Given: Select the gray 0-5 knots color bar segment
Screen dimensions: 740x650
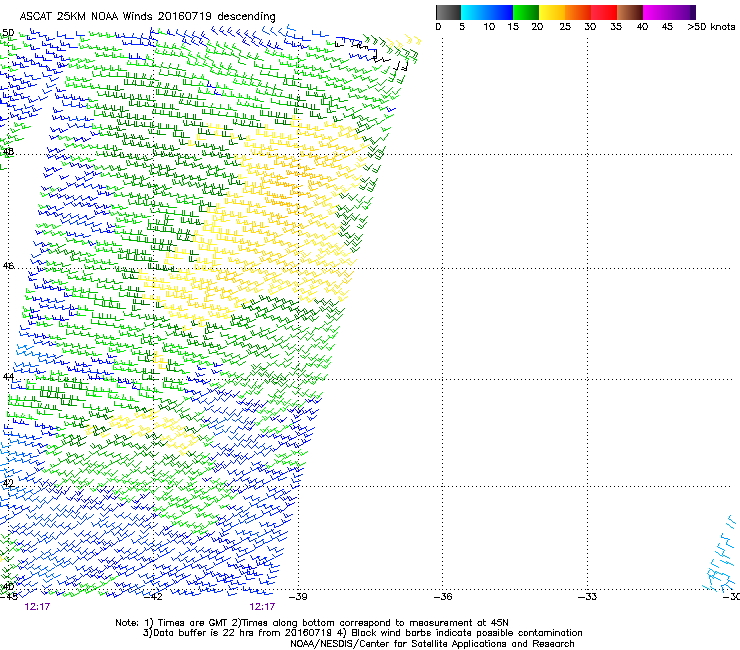Looking at the screenshot, I should (x=448, y=12).
